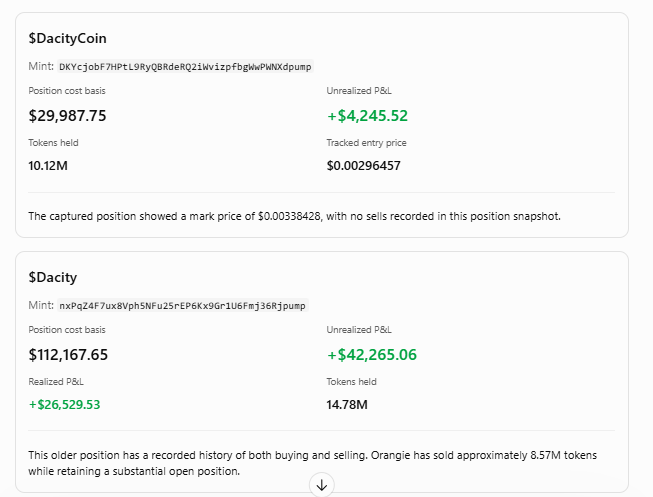Click the 10.12M tokens held value
This screenshot has height=497, width=653.
[x=48, y=166]
